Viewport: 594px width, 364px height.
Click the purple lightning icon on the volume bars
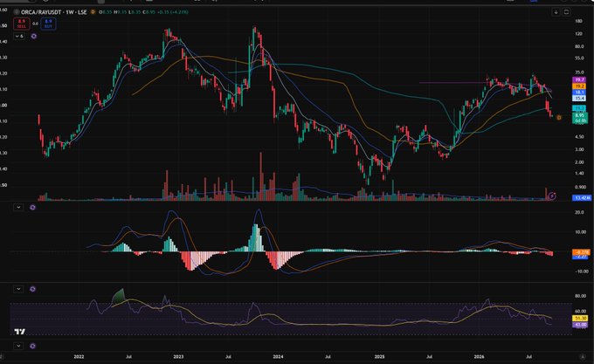552,196
